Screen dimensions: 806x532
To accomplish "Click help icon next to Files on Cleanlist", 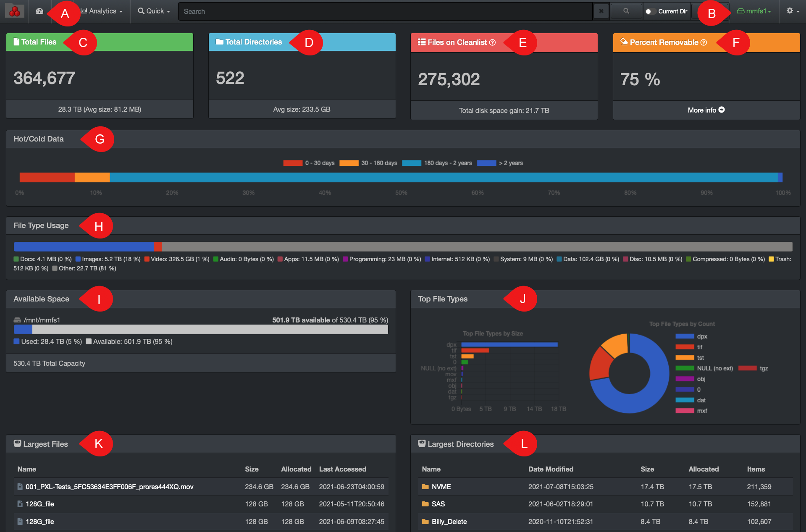I will coord(493,42).
